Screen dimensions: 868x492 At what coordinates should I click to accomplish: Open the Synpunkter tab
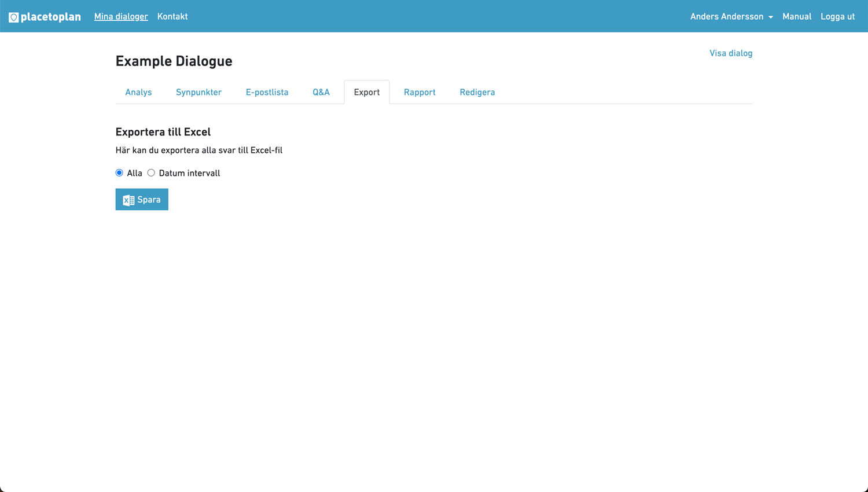(198, 93)
